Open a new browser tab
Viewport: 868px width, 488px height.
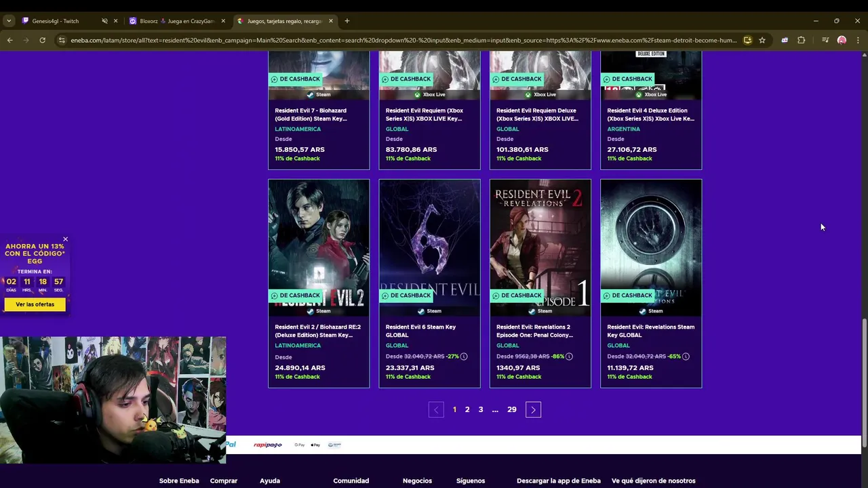pos(347,21)
